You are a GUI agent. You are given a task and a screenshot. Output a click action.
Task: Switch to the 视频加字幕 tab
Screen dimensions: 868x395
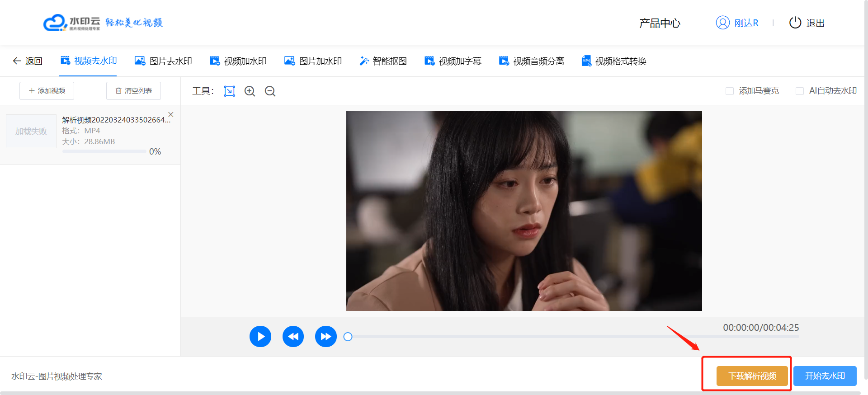[453, 61]
